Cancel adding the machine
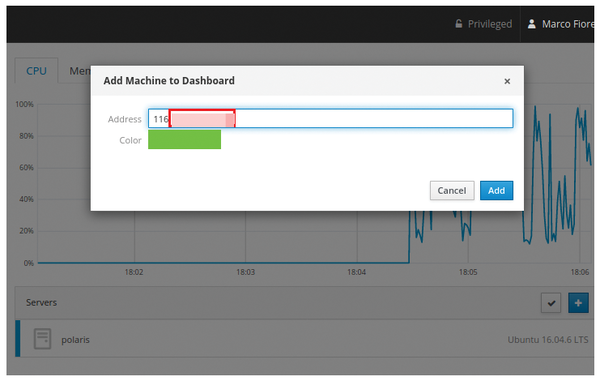 coord(452,190)
